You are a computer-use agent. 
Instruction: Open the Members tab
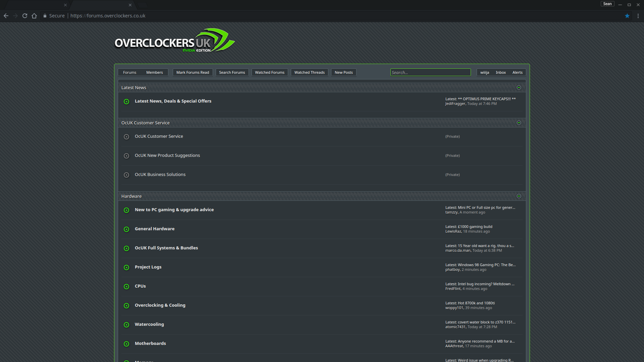(154, 72)
